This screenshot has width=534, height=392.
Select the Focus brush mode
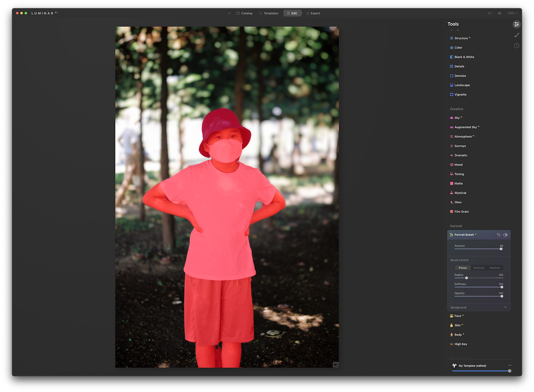(463, 268)
